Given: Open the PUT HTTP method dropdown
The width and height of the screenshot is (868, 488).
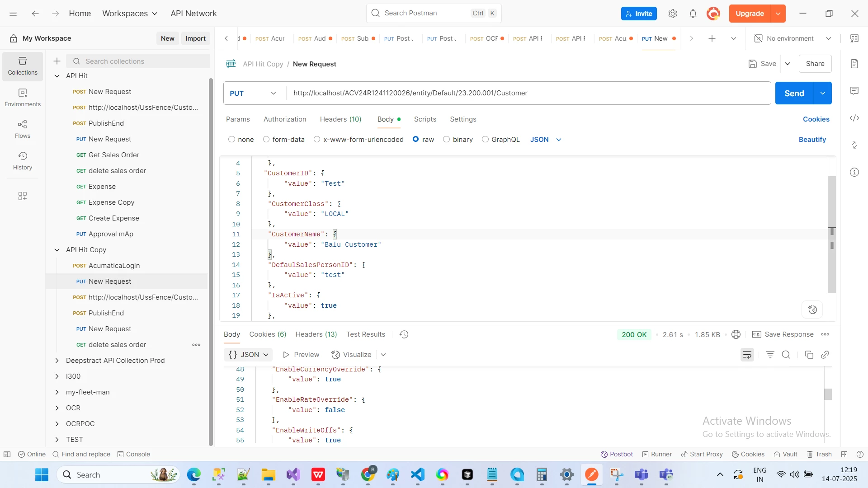Looking at the screenshot, I should click(253, 94).
